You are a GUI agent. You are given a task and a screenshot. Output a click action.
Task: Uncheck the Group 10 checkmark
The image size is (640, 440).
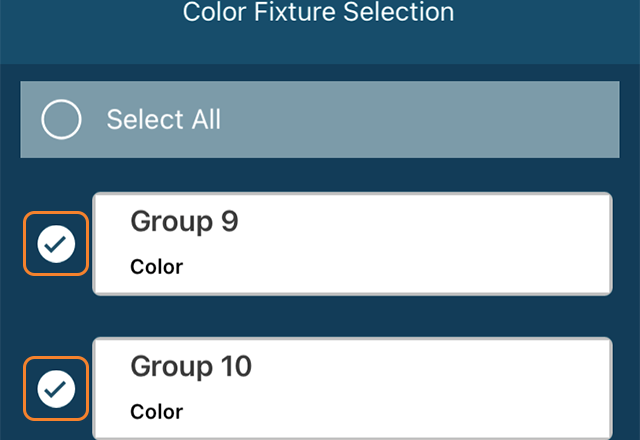[56, 389]
